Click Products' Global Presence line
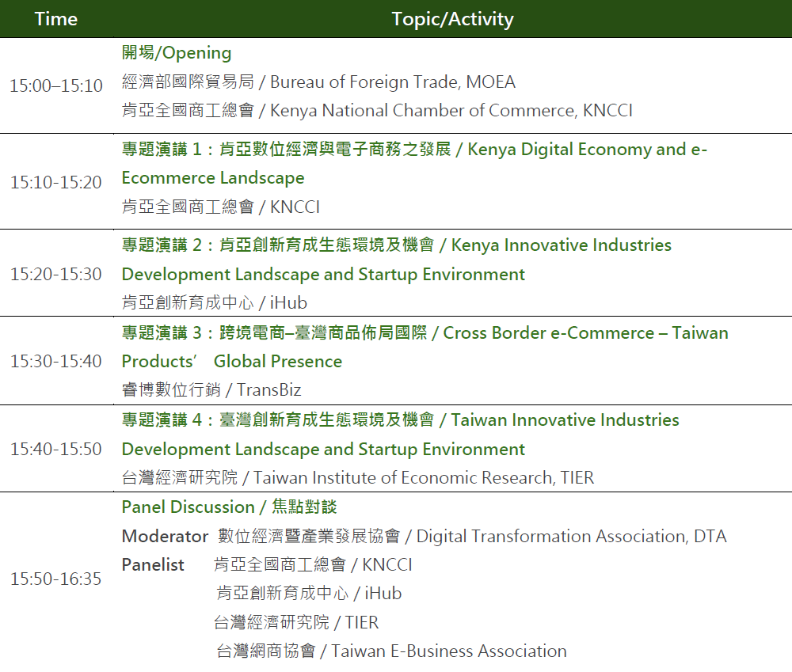This screenshot has width=792, height=672. (232, 362)
